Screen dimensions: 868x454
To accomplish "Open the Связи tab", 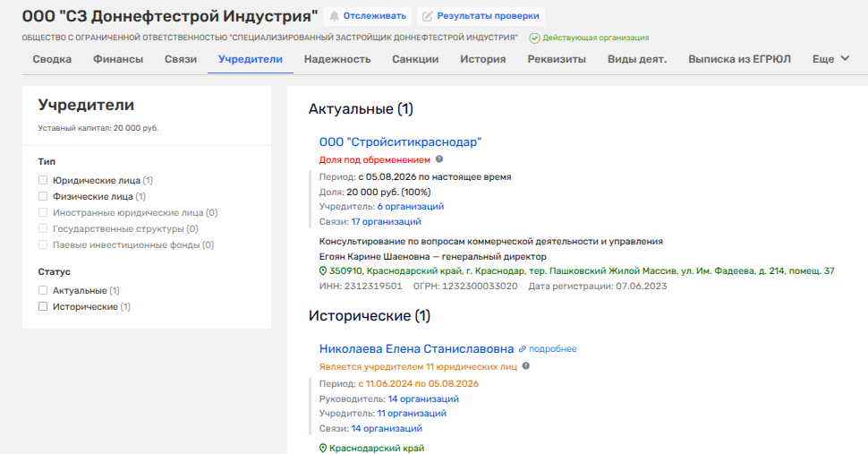I will click(181, 59).
